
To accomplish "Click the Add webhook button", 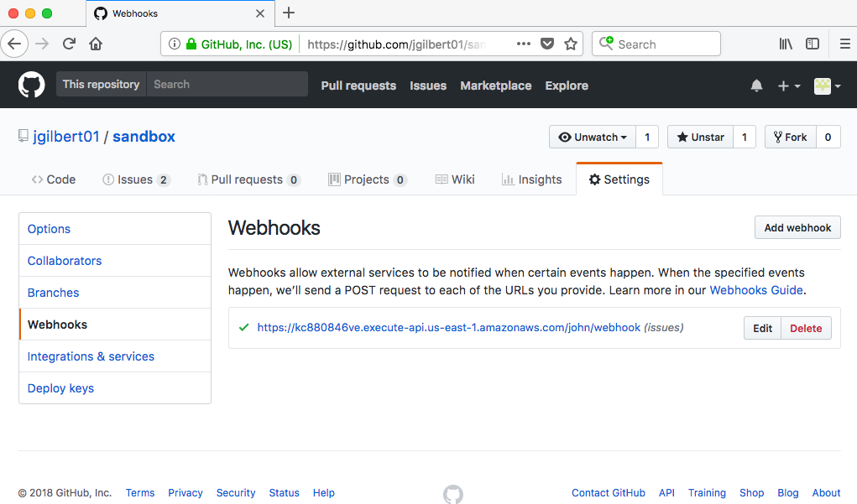I will (x=797, y=227).
